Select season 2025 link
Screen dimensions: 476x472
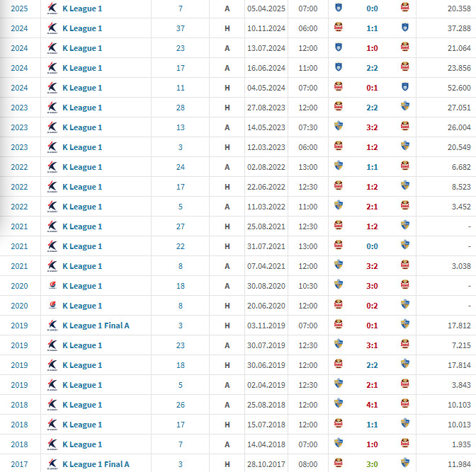[19, 8]
